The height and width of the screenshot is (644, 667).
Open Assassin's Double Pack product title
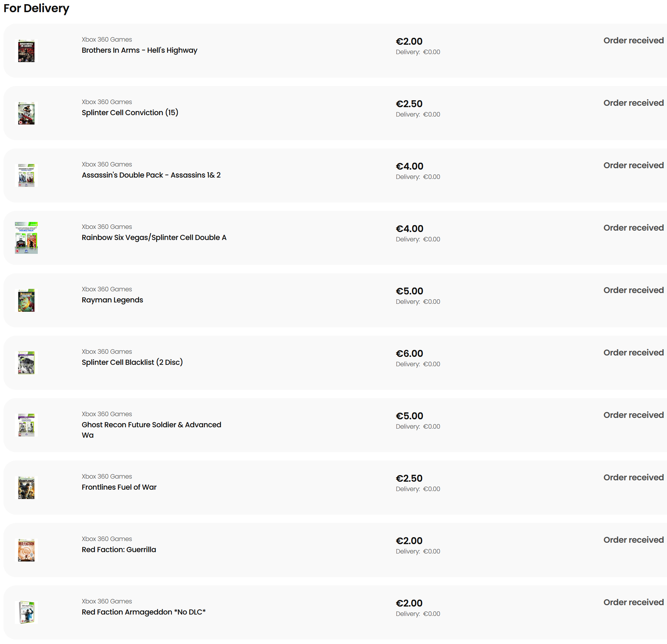coord(151,175)
